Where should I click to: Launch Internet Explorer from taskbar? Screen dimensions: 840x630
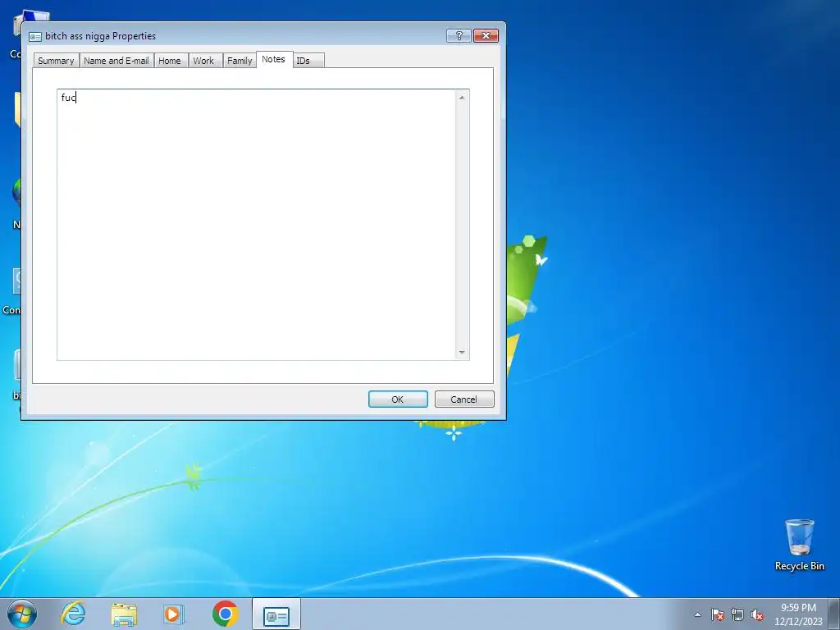click(x=73, y=614)
